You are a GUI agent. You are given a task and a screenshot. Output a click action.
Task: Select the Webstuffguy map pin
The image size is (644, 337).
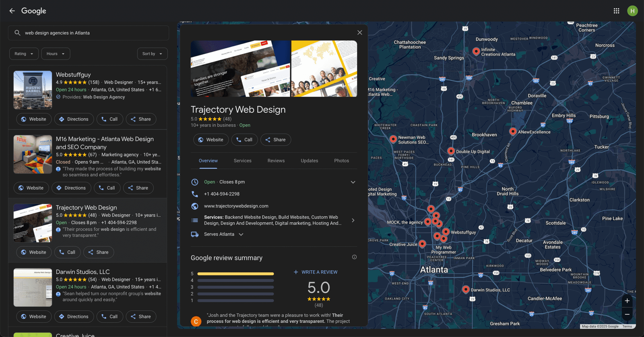446,231
